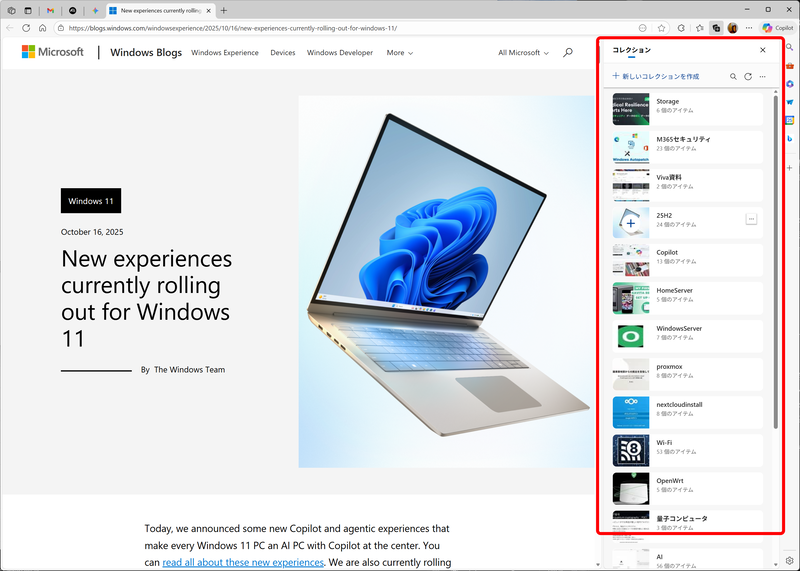Open a new browser tab
Viewport: 800px width, 571px height.
(223, 10)
